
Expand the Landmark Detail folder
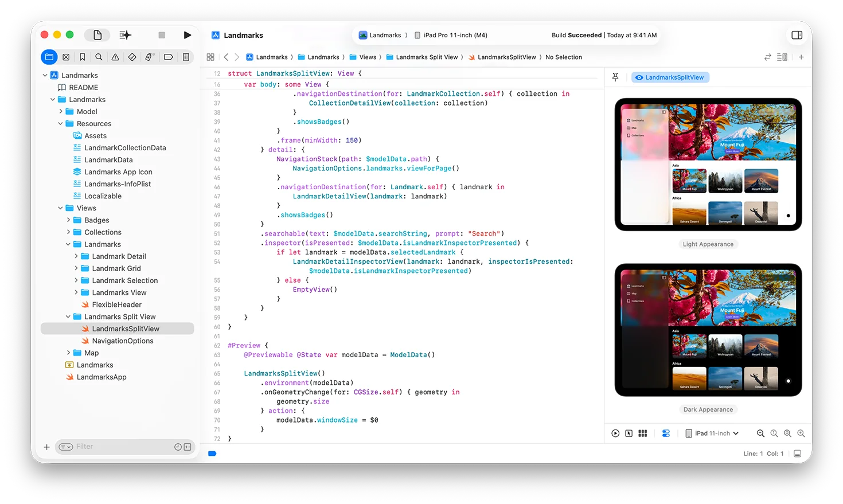[76, 256]
